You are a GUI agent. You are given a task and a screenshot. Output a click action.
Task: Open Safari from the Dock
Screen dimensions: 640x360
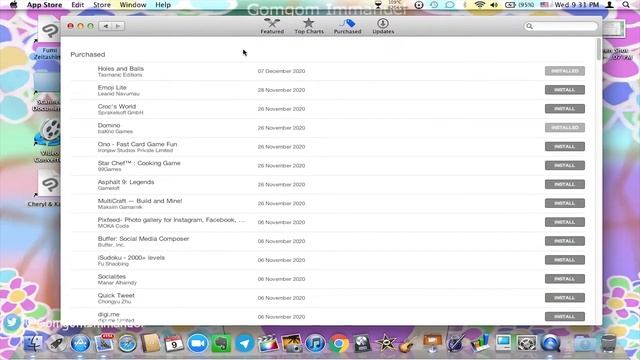128,343
